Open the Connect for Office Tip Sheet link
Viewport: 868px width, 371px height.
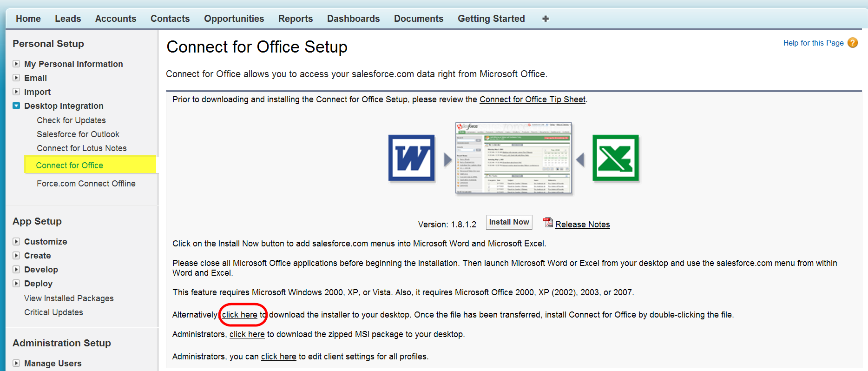(533, 99)
